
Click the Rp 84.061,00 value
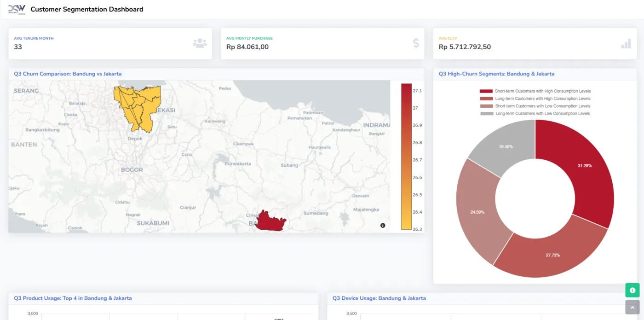pyautogui.click(x=247, y=47)
